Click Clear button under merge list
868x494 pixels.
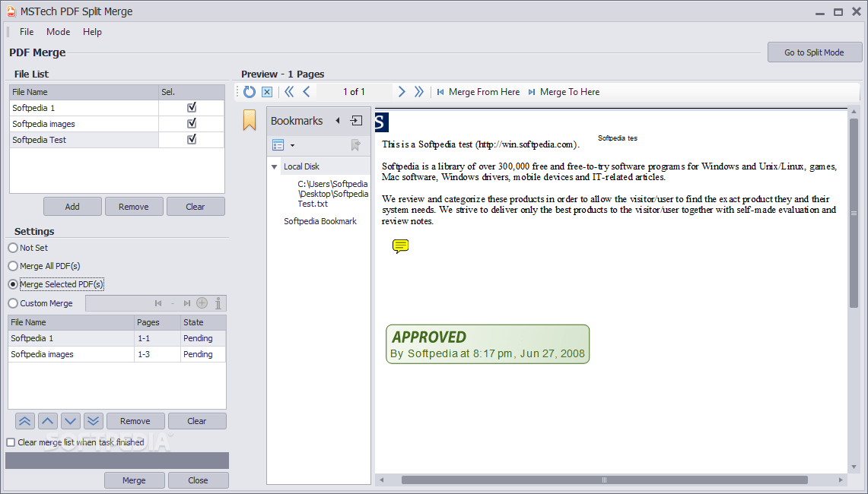[x=197, y=421]
